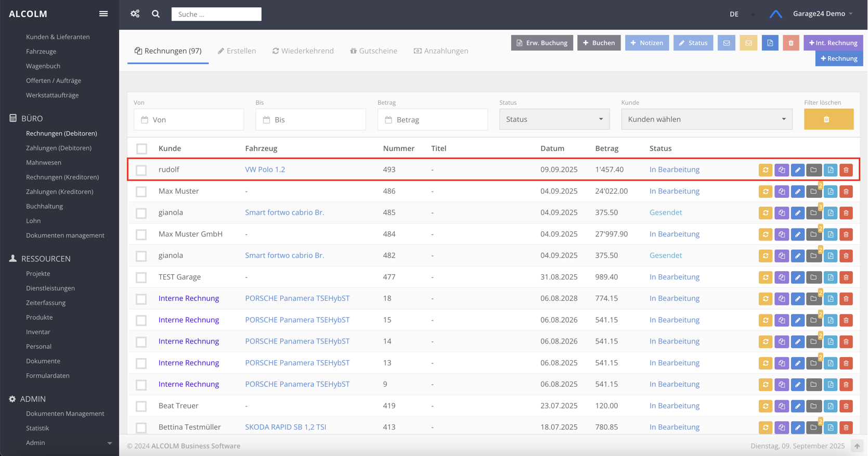This screenshot has height=456, width=868.
Task: Toggle the hamburger menu beside ALCOLM logo
Action: point(103,14)
